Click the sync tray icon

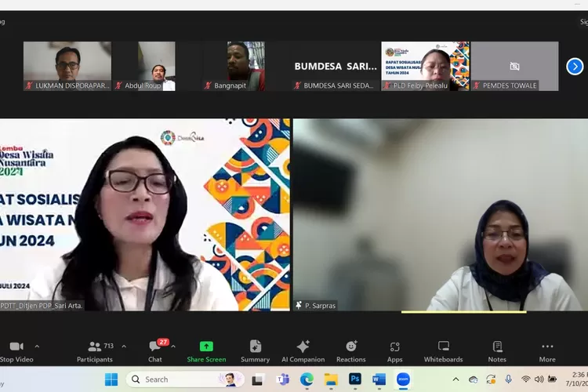click(x=491, y=379)
